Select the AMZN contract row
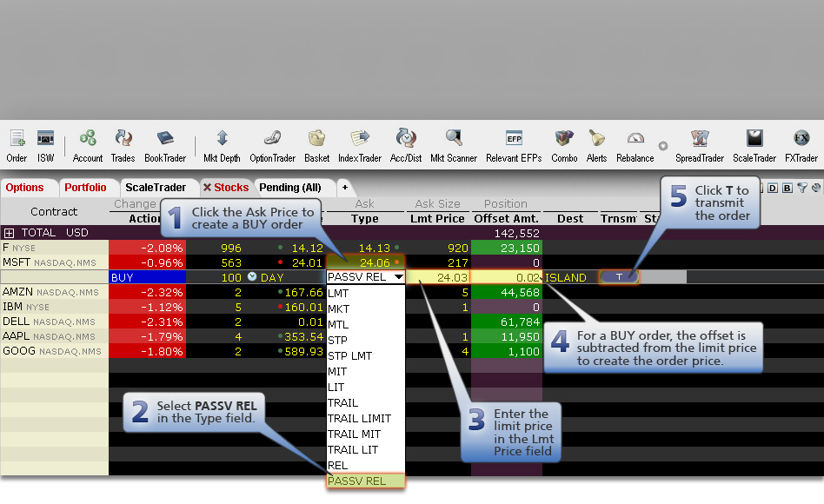Screen dimensions: 824x504 (54, 292)
